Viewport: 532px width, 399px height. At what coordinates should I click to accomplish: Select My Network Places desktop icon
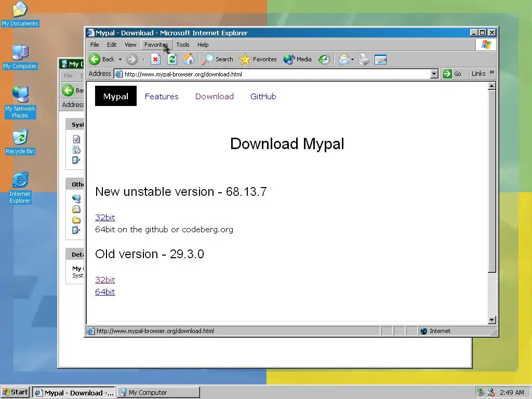point(20,102)
